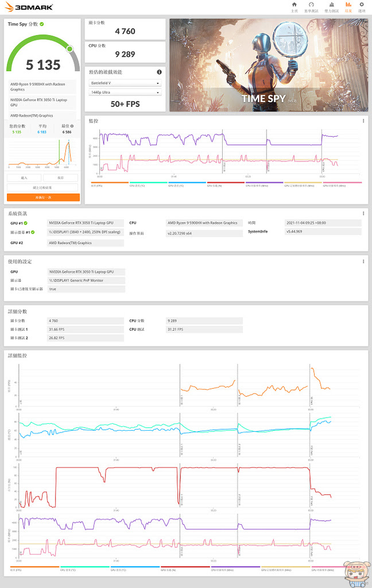Click info icon next to best score
The image size is (372, 588).
[72, 126]
